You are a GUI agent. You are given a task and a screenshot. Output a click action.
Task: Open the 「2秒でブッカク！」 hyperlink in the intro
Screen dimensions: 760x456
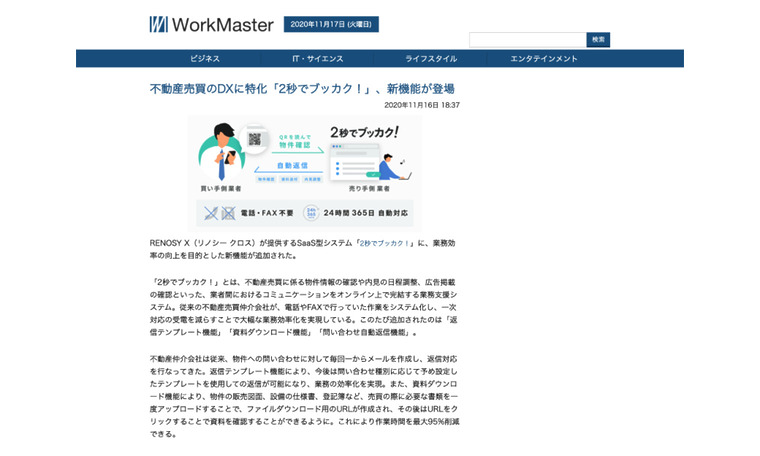coord(386,242)
